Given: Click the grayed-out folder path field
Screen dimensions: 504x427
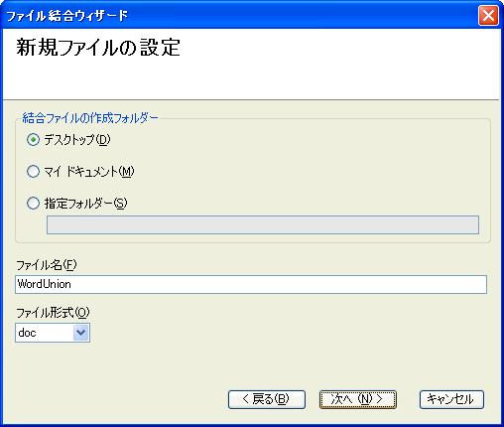Looking at the screenshot, I should pyautogui.click(x=263, y=225).
